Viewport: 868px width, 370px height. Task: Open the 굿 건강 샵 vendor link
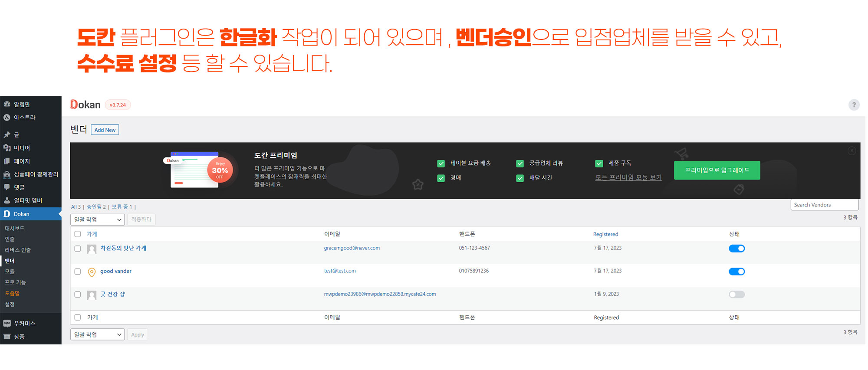pyautogui.click(x=113, y=294)
